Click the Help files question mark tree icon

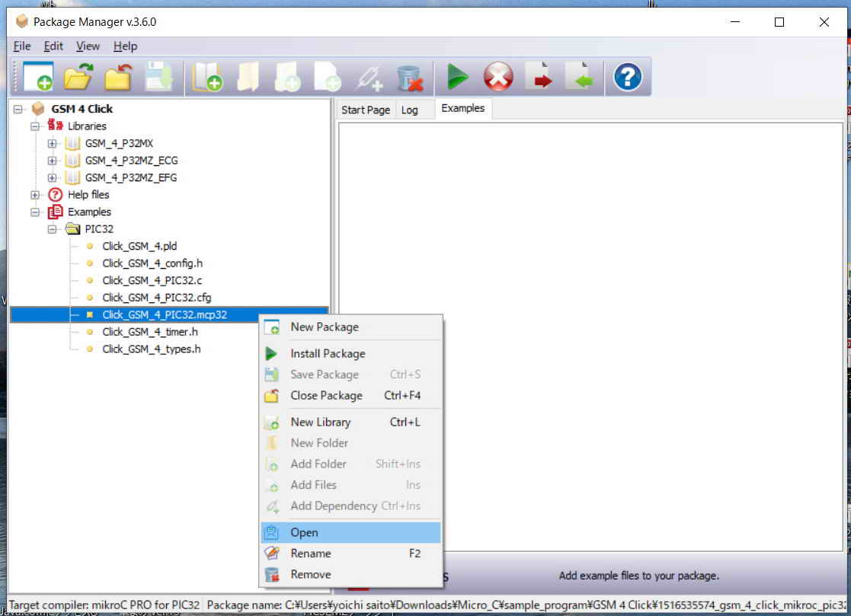point(55,195)
